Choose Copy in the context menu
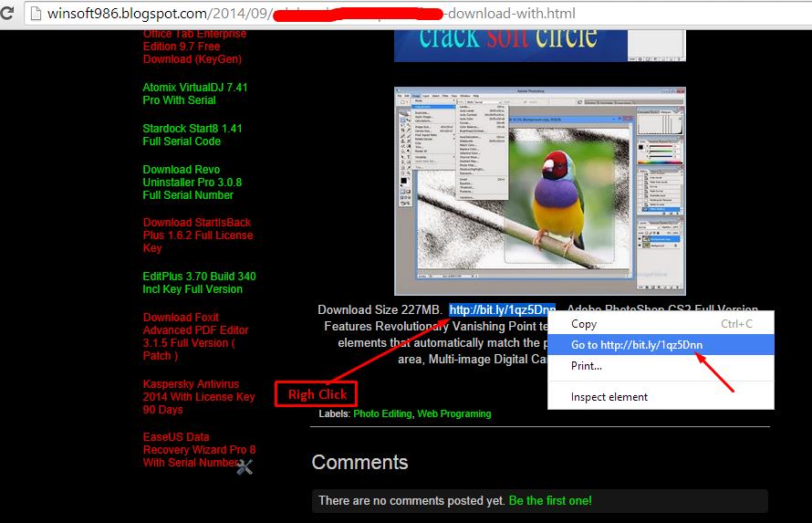This screenshot has width=812, height=523. (661, 324)
